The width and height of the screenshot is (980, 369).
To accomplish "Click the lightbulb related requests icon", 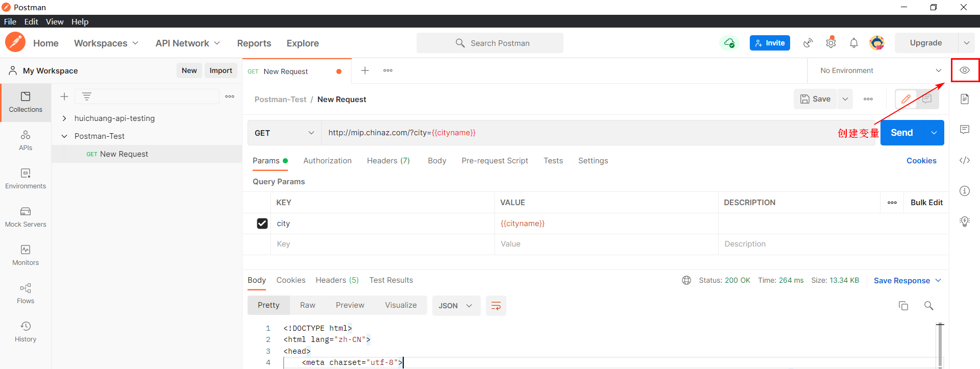I will pos(965,222).
